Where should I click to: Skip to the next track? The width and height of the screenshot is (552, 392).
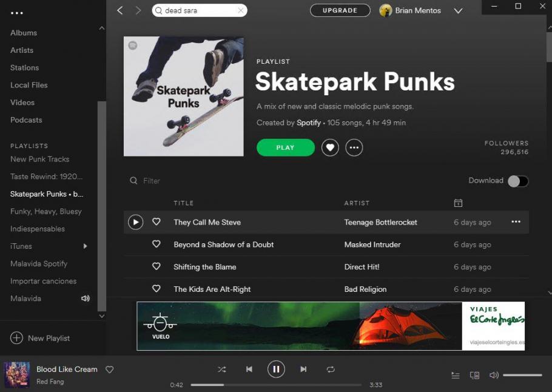(303, 369)
